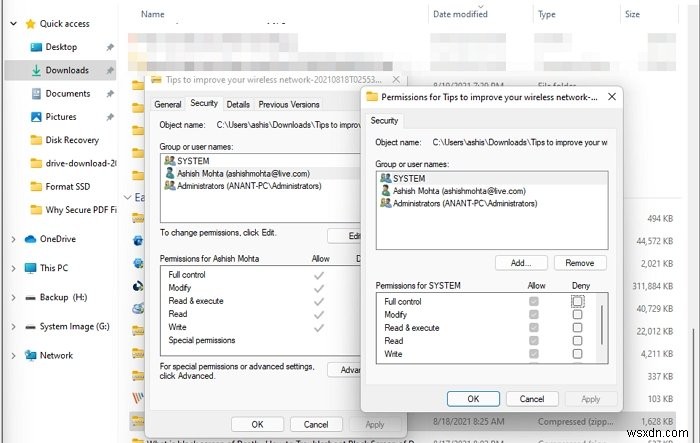Click Administrators group icon in Properties window
Screen dimensions: 700x443
(x=170, y=186)
